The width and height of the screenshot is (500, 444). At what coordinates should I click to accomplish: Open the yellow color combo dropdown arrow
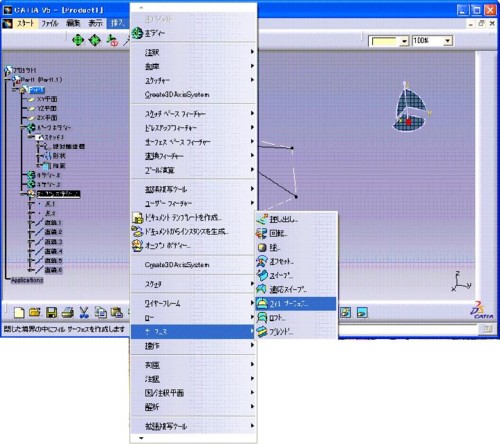point(404,41)
